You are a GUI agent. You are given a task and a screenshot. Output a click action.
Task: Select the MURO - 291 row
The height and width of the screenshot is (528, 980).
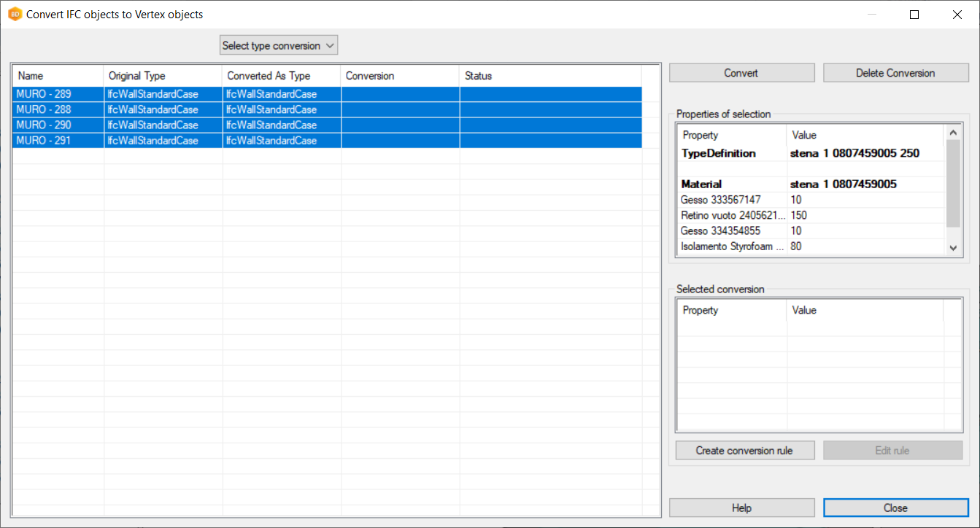pyautogui.click(x=44, y=141)
